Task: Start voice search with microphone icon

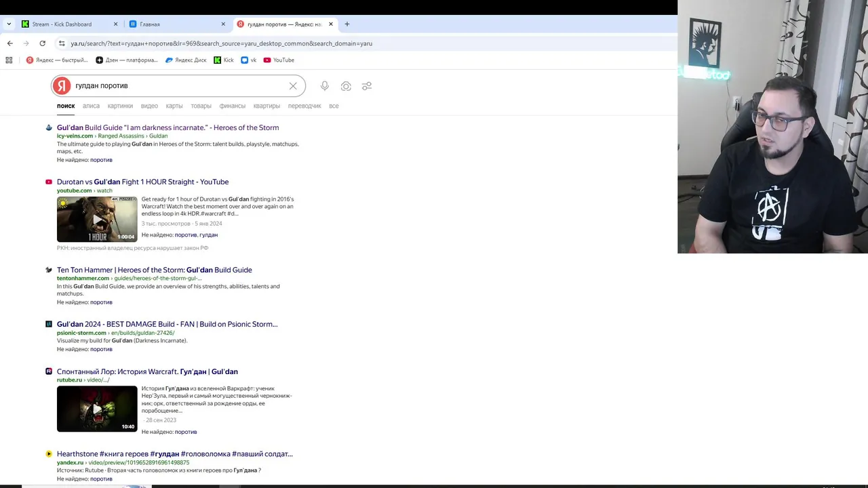Action: pyautogui.click(x=325, y=86)
